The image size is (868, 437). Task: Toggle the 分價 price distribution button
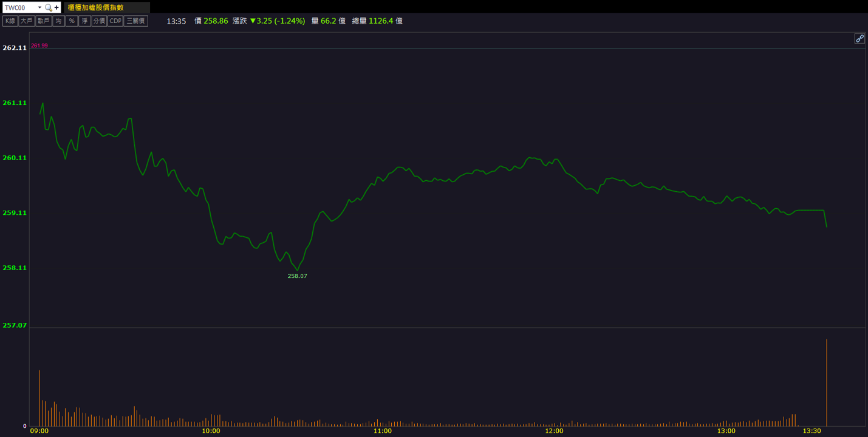(99, 21)
